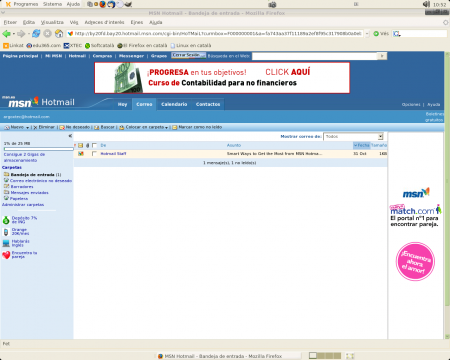Switch to the Contactos tab
The height and width of the screenshot is (360, 450).
click(x=208, y=104)
